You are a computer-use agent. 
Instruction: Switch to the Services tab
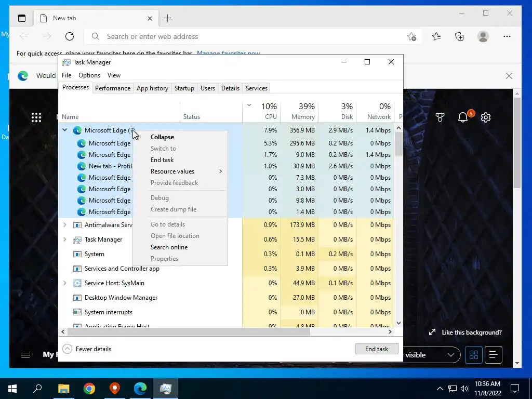pos(257,88)
